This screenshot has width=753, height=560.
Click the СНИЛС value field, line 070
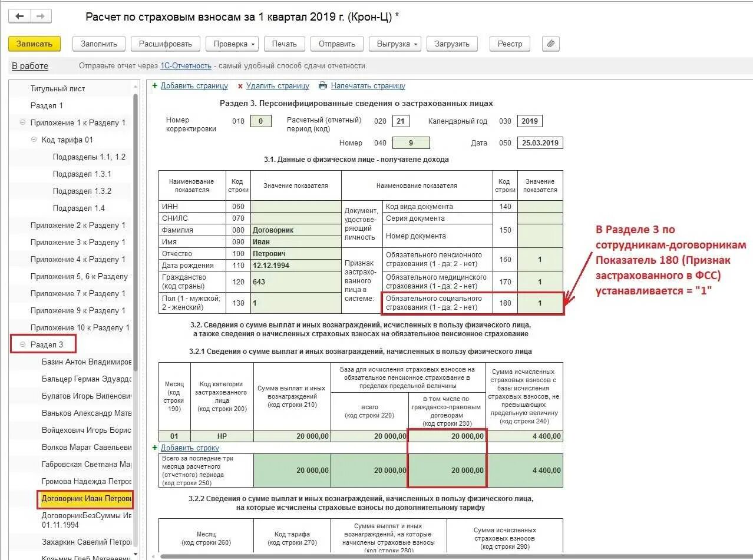pos(296,218)
